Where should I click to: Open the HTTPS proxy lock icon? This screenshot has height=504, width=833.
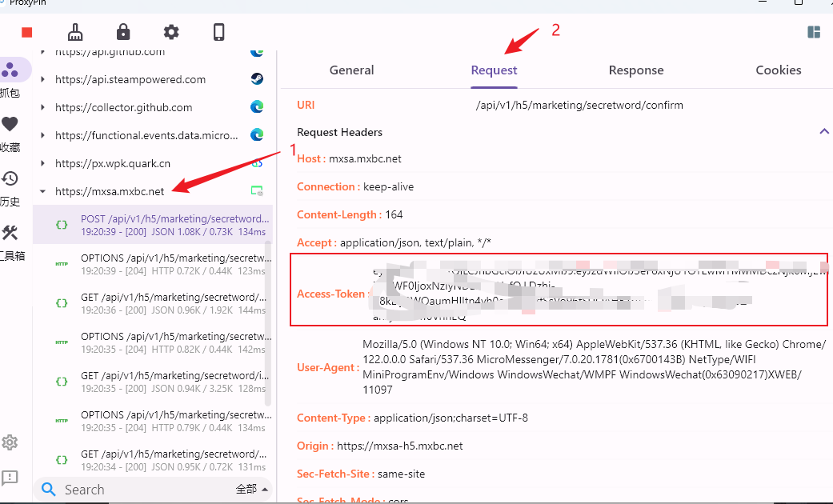click(122, 32)
